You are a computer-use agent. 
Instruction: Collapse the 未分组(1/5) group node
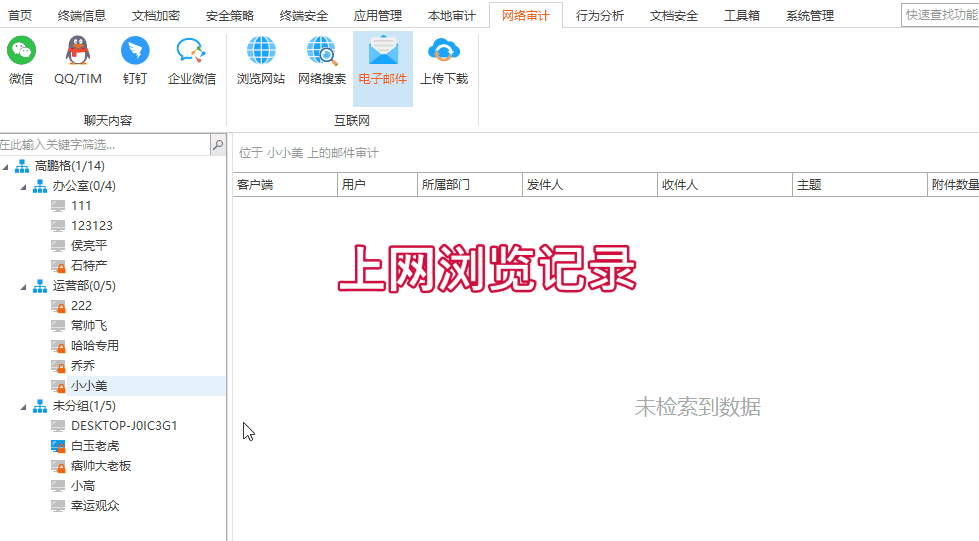23,406
